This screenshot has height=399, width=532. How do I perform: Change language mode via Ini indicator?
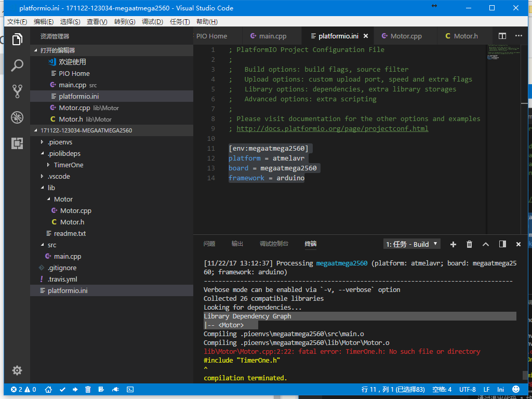click(500, 389)
